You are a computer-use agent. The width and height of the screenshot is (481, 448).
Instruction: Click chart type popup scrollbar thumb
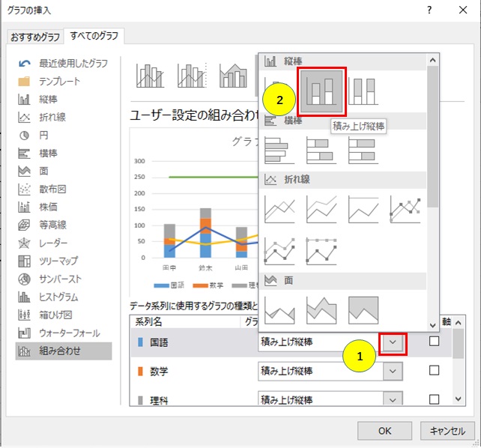click(432, 136)
